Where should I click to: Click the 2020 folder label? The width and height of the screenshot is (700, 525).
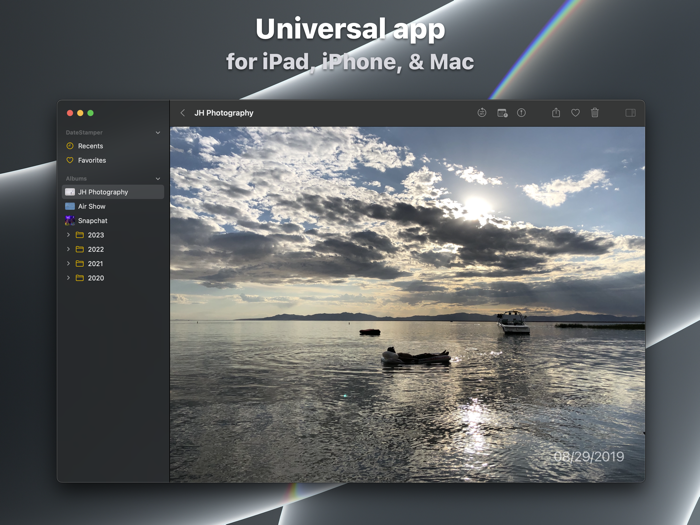(x=96, y=278)
